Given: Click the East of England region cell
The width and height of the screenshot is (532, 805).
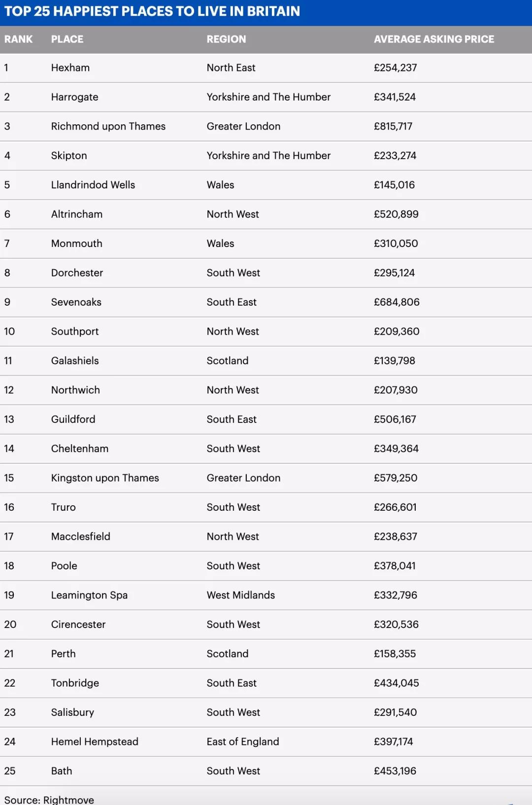Looking at the screenshot, I should [243, 742].
